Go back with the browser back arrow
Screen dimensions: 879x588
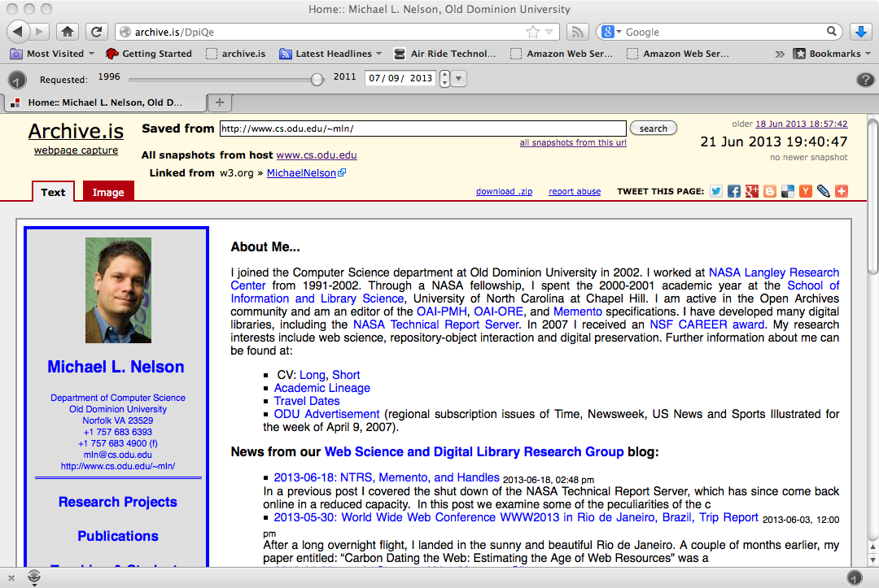coord(18,32)
